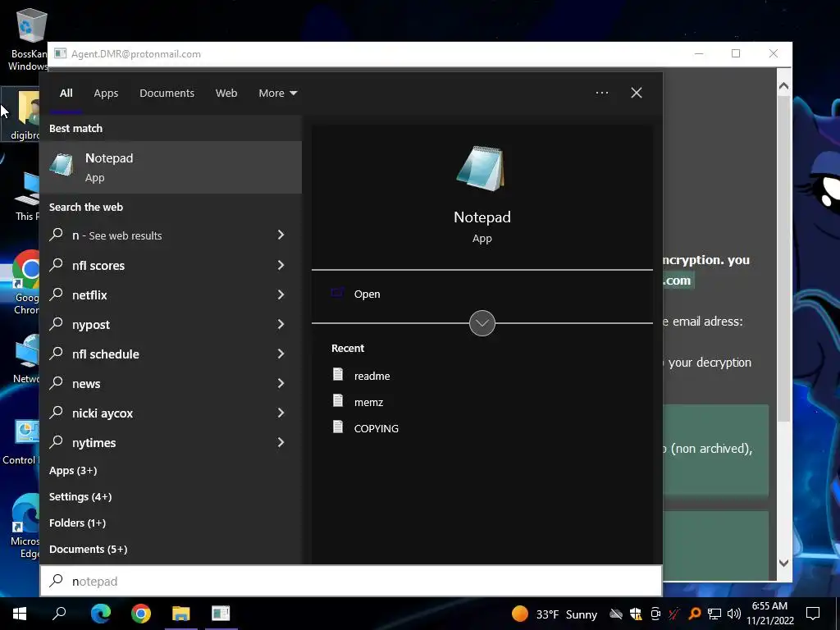
Task: Click the large Notepad icon in preview pane
Action: click(481, 168)
